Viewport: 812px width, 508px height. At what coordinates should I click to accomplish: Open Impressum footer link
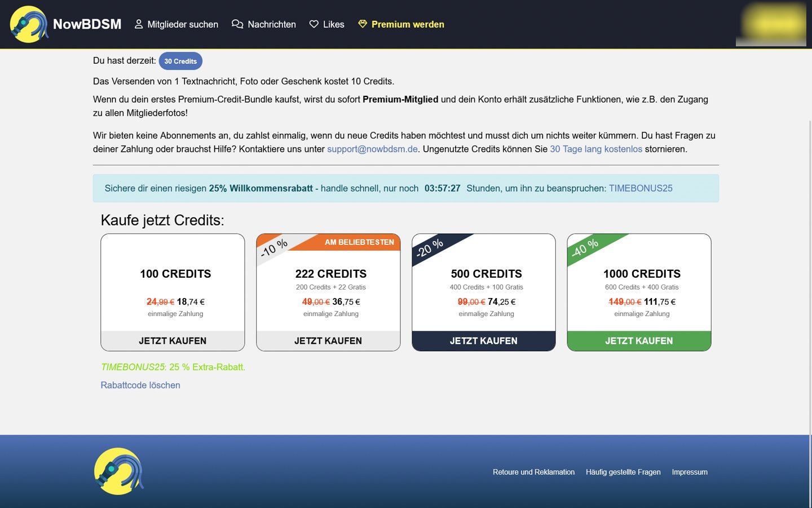pos(690,472)
